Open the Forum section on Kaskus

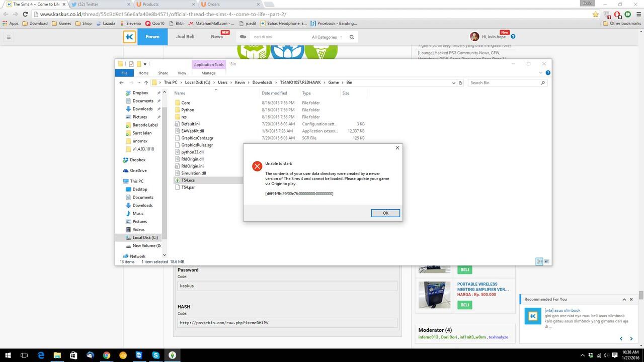[152, 37]
